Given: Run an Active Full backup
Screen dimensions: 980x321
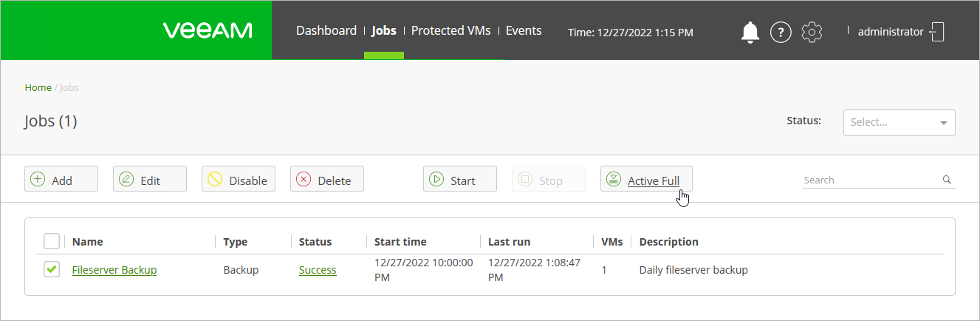Looking at the screenshot, I should coord(646,180).
